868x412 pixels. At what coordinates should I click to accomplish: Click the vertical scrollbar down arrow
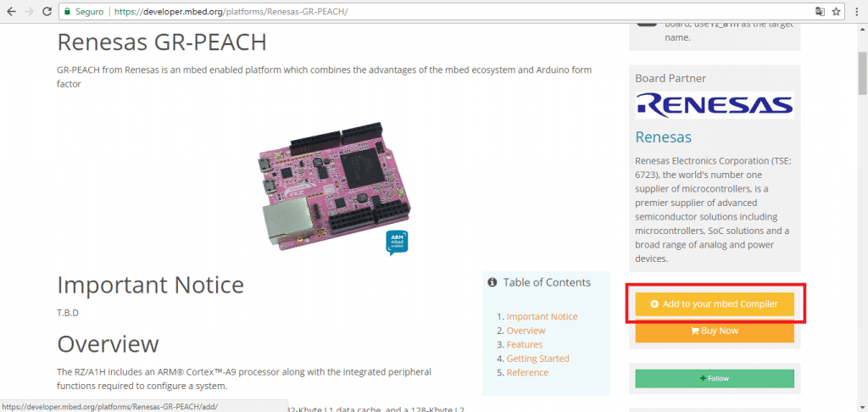[x=862, y=406]
